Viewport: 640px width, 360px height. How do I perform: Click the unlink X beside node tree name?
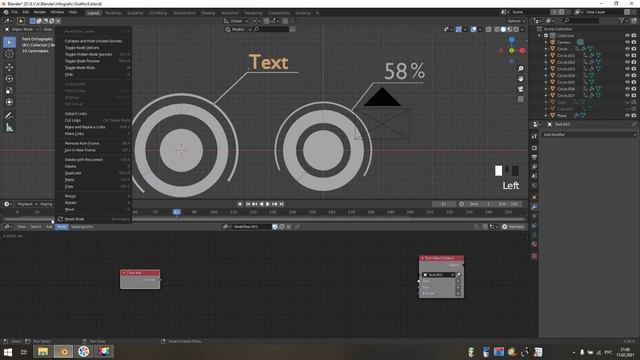click(289, 227)
